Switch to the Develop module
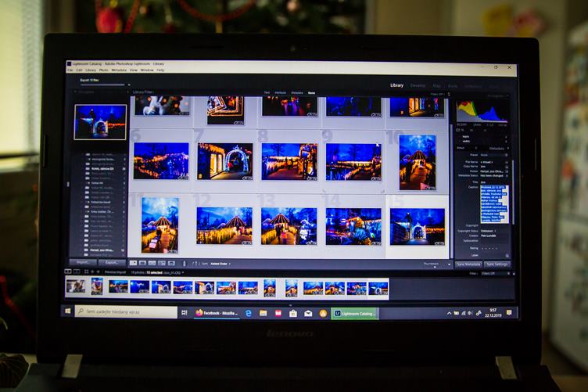 tap(418, 85)
